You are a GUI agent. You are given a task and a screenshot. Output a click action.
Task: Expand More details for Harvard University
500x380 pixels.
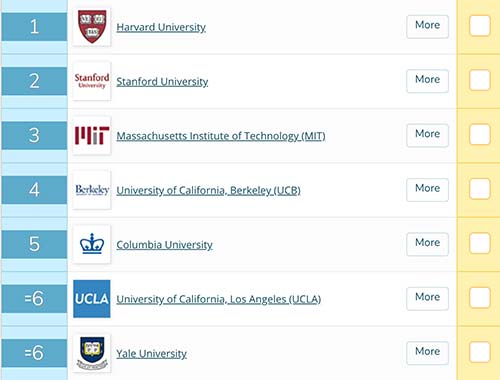(427, 26)
